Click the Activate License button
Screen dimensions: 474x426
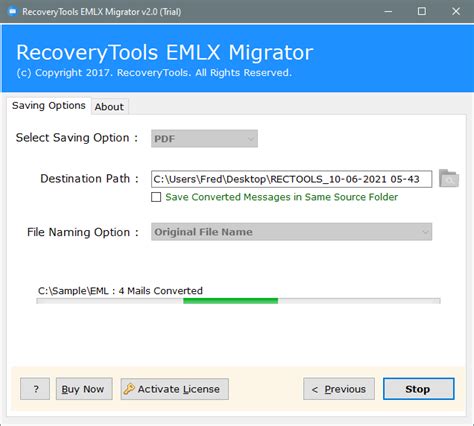[x=175, y=389]
